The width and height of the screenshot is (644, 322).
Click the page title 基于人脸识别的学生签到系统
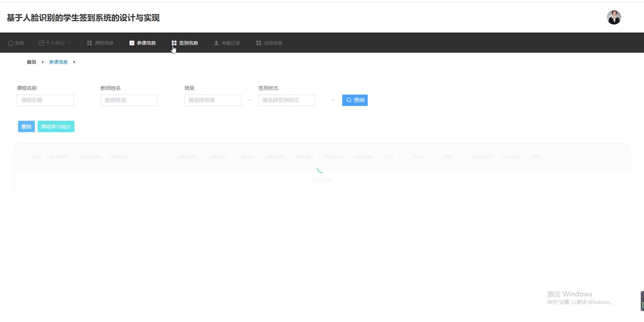pyautogui.click(x=83, y=18)
